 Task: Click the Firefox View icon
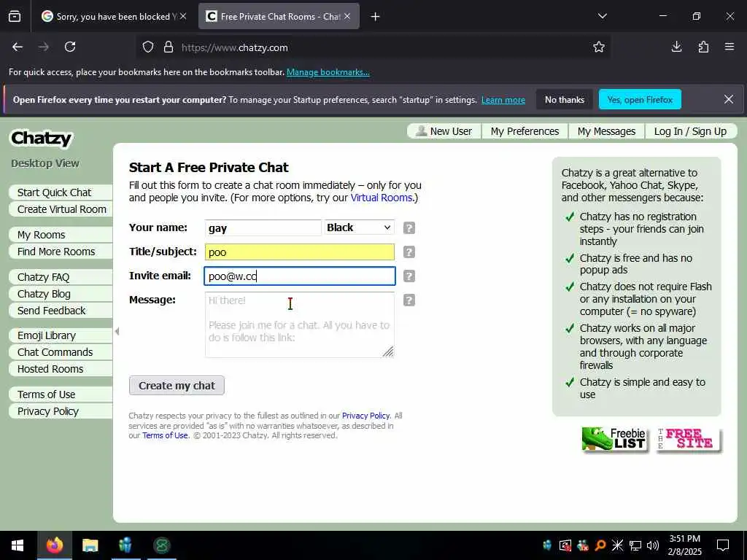(15, 17)
